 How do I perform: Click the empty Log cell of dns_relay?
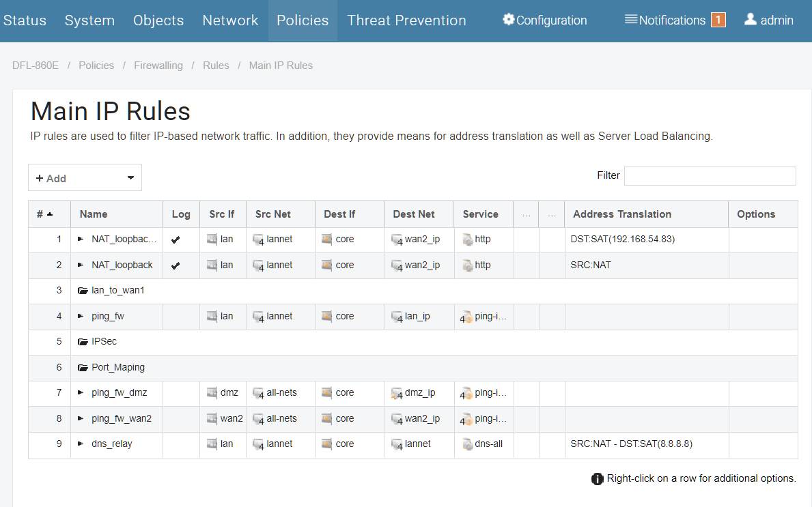click(181, 444)
